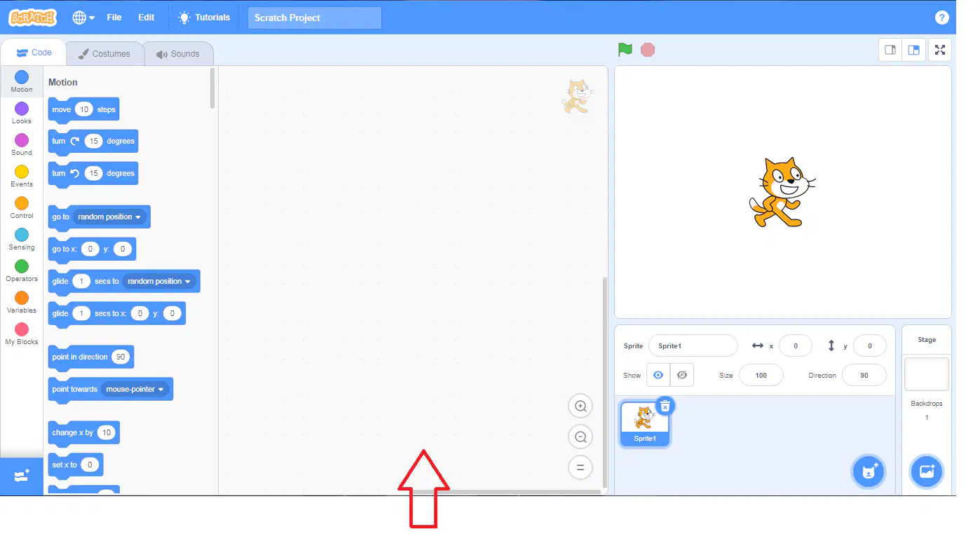This screenshot has width=980, height=534.
Task: Switch to the Costumes tab
Action: pos(104,53)
